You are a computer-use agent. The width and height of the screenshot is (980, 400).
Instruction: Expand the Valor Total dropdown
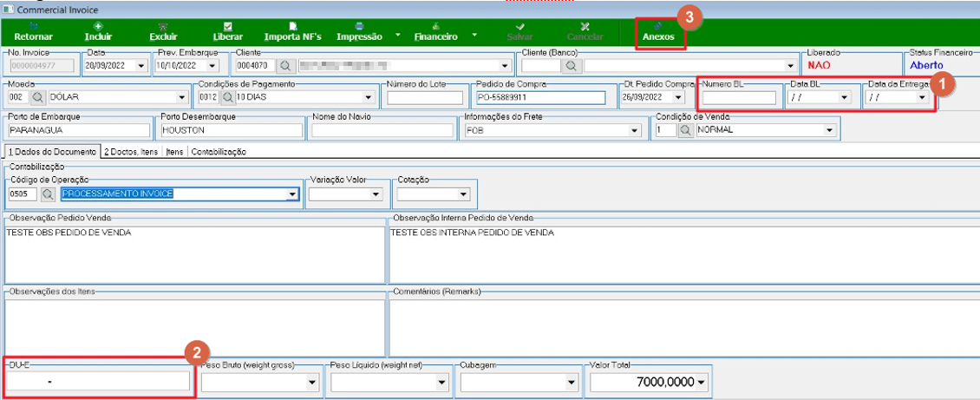tap(702, 382)
